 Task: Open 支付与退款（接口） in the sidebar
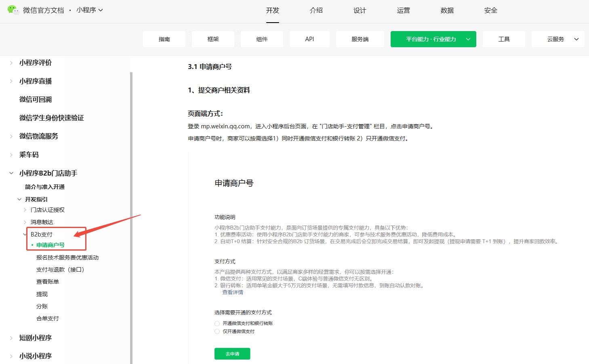[60, 270]
